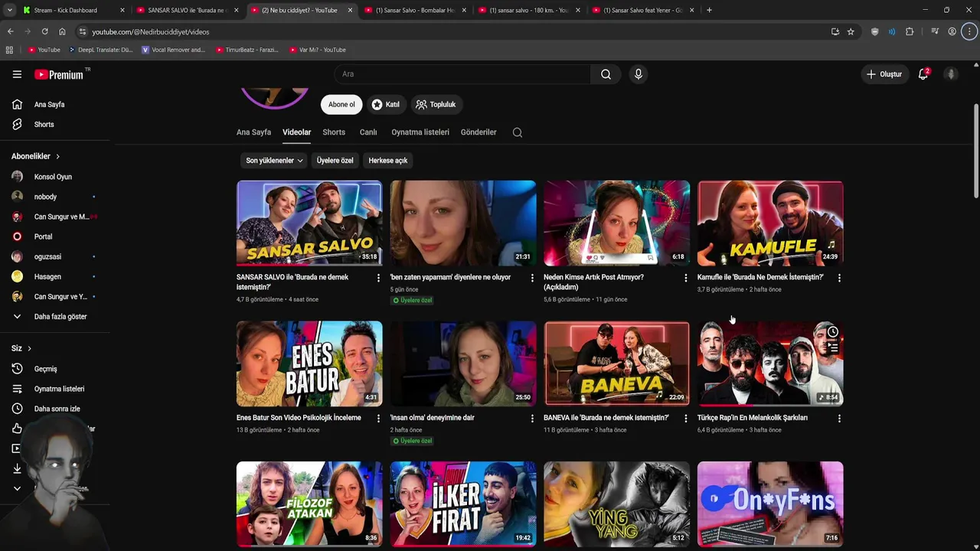Open new browser tab
Screen dimensions: 980x551
point(709,10)
